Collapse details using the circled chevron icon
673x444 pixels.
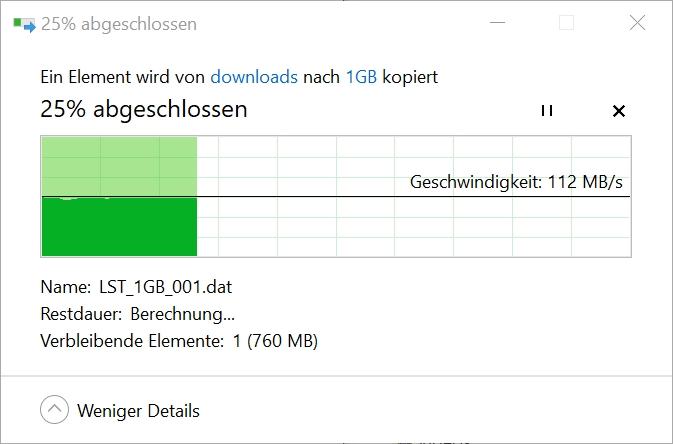point(55,410)
